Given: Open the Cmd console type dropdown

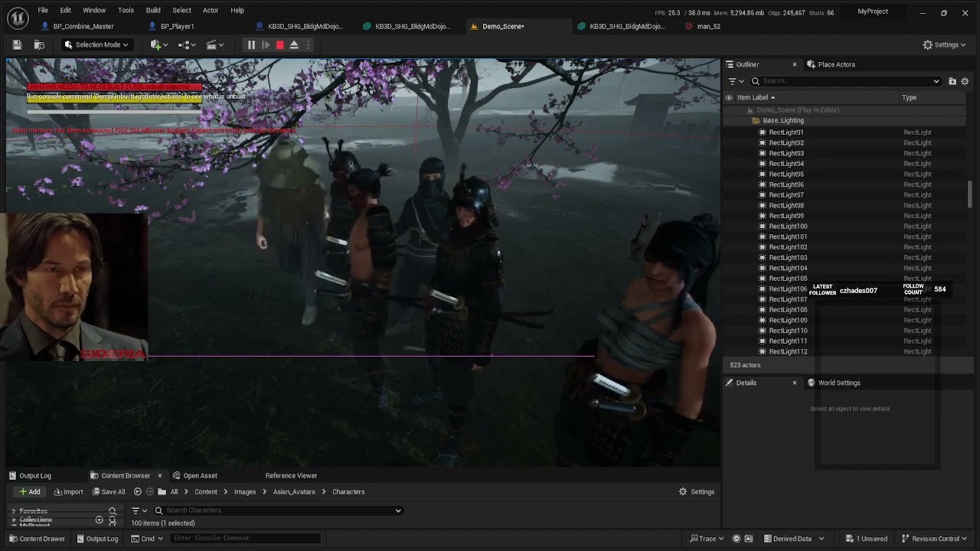Looking at the screenshot, I should pos(148,539).
